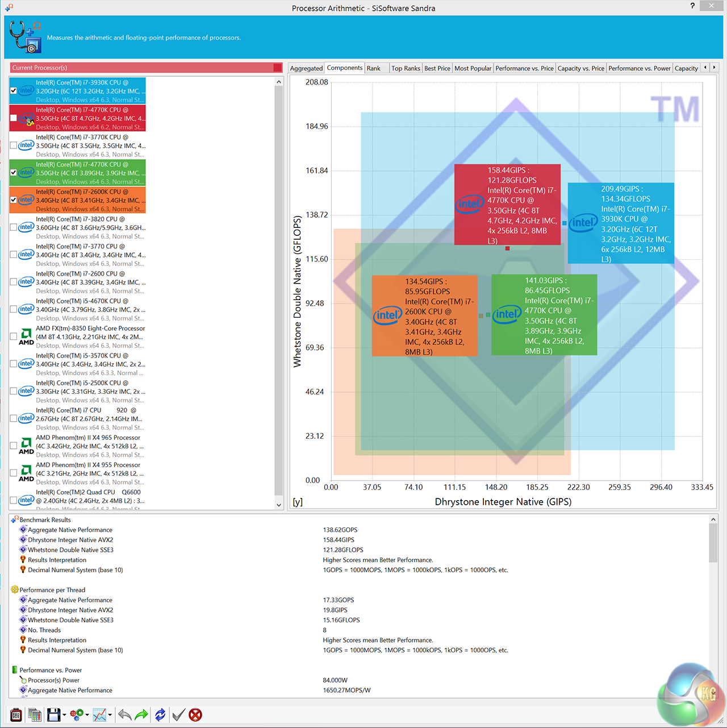This screenshot has width=727, height=728.
Task: Enable the i7-3770K processor checkbox
Action: point(14,145)
